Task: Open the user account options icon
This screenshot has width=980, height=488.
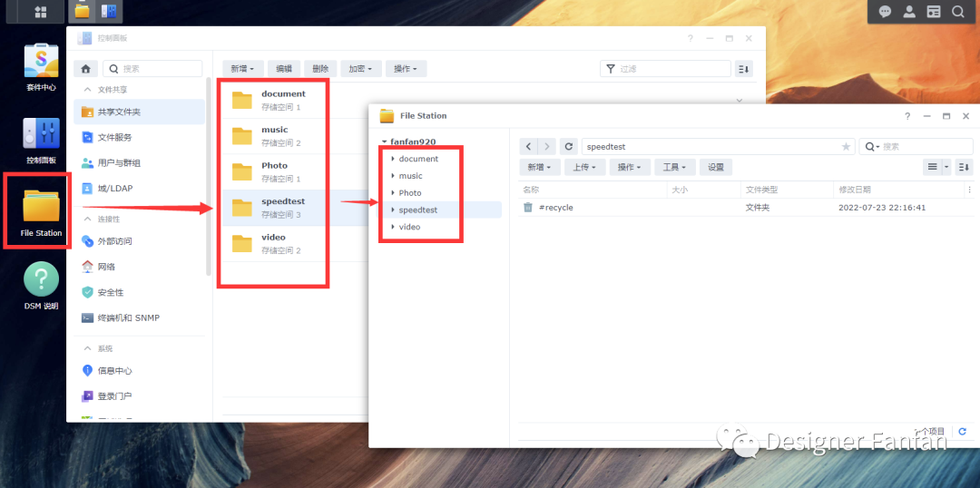Action: tap(909, 12)
